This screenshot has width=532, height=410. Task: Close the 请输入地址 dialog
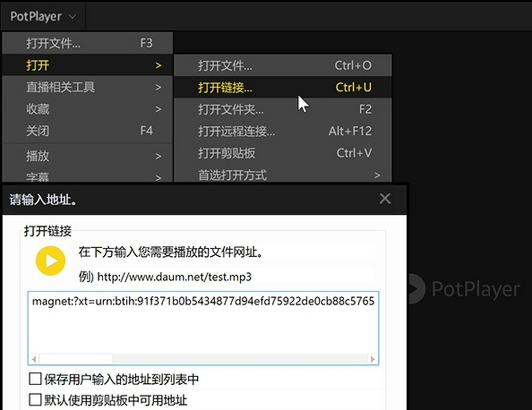click(385, 199)
